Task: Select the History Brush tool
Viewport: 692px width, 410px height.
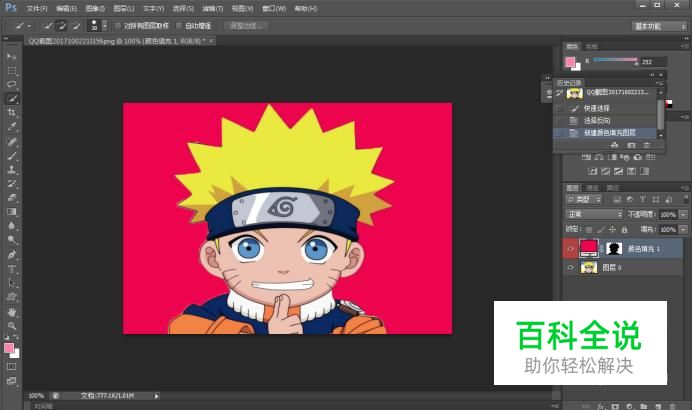Action: [11, 184]
